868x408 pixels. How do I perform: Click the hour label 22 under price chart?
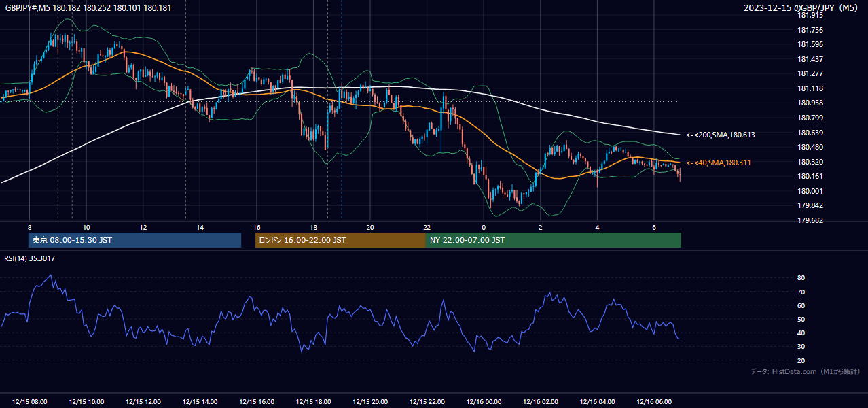[x=427, y=227]
